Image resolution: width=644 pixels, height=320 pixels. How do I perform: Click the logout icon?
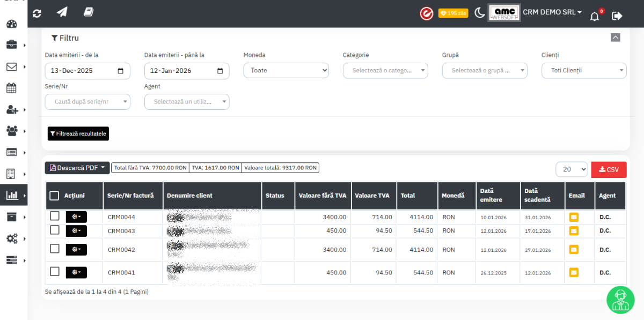click(617, 16)
